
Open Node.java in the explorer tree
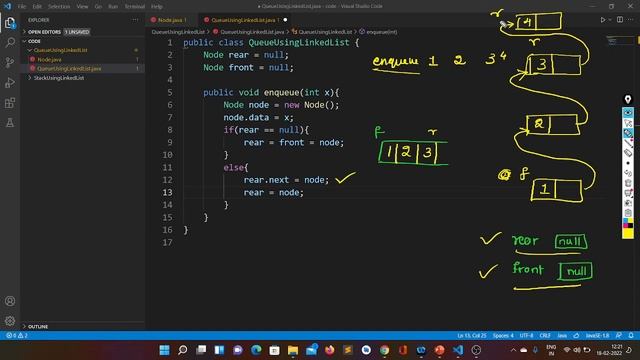(49, 60)
